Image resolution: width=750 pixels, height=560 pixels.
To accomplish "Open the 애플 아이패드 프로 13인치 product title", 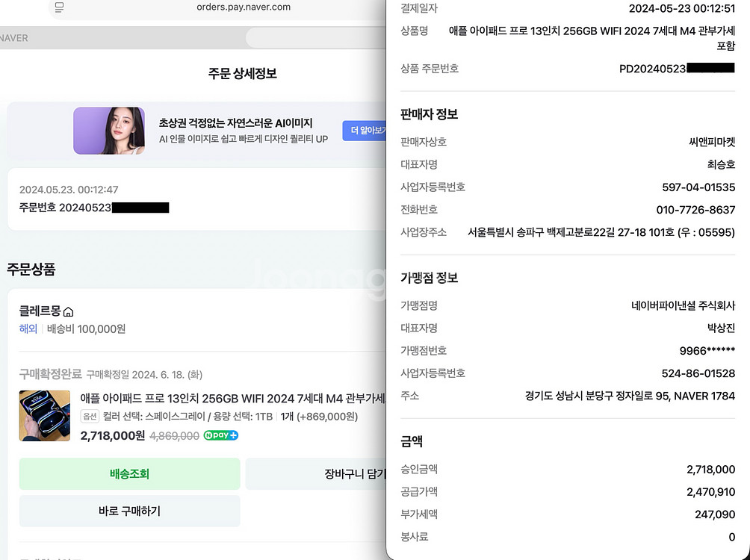I will click(233, 399).
